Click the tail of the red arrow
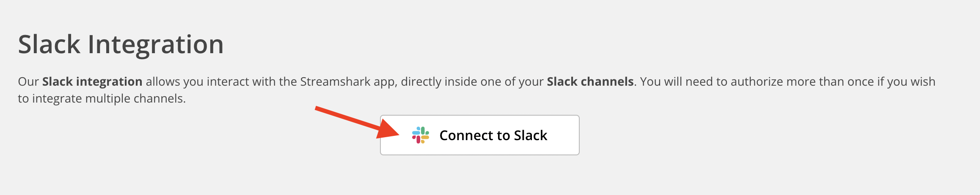The width and height of the screenshot is (980, 195). 322,110
